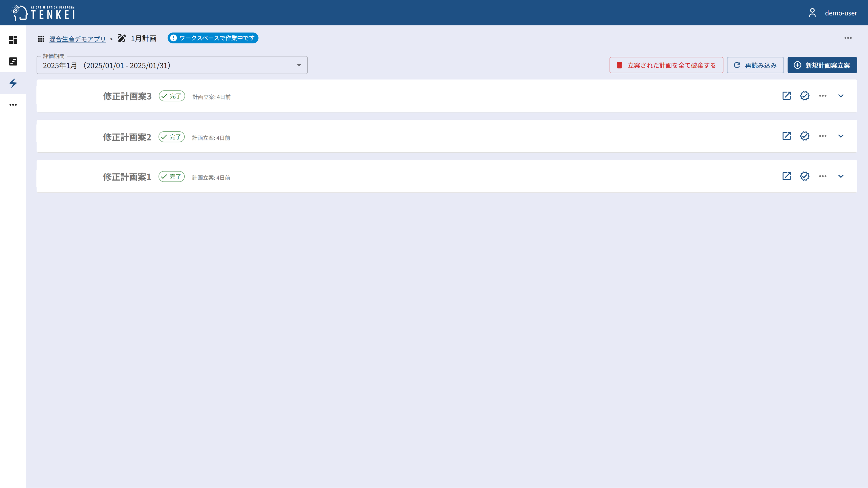Click the approve badge icon for 修正計画案1
868x488 pixels.
(x=804, y=176)
